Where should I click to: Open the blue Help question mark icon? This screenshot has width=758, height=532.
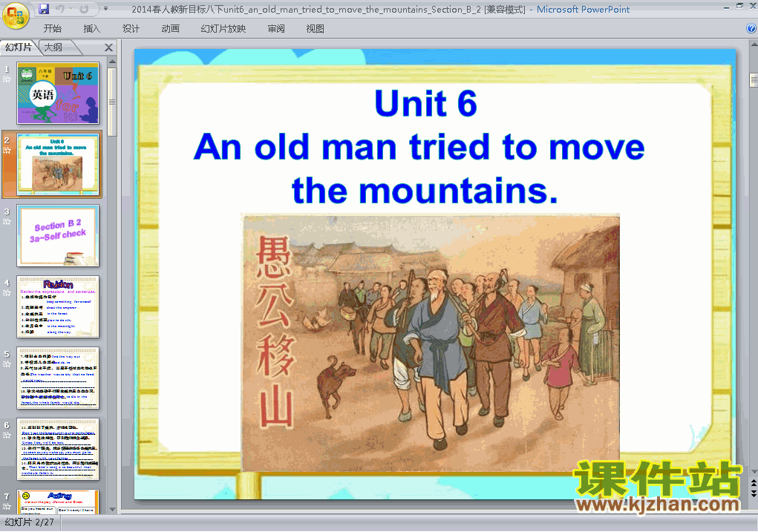tap(752, 28)
